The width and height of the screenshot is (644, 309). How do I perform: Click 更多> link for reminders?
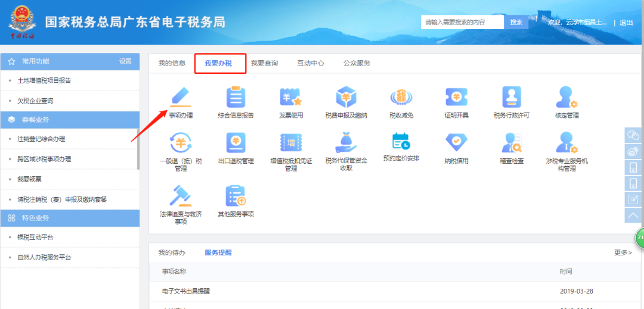[x=623, y=252]
